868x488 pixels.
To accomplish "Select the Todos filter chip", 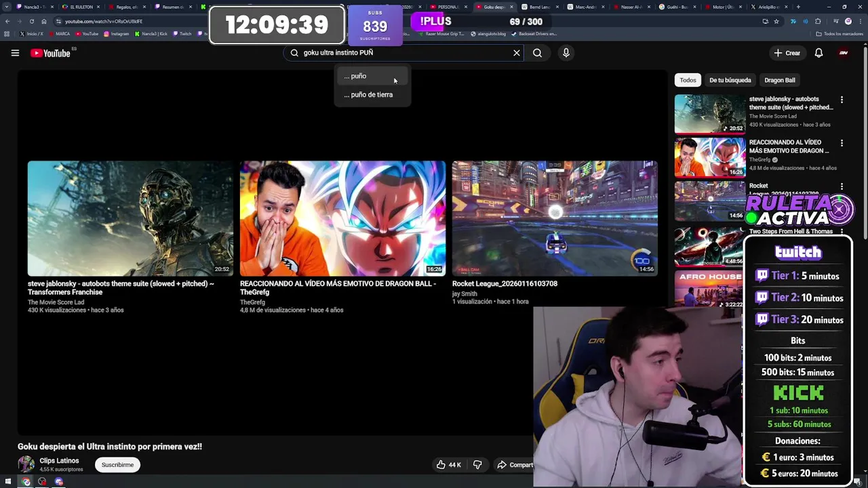I will (688, 80).
